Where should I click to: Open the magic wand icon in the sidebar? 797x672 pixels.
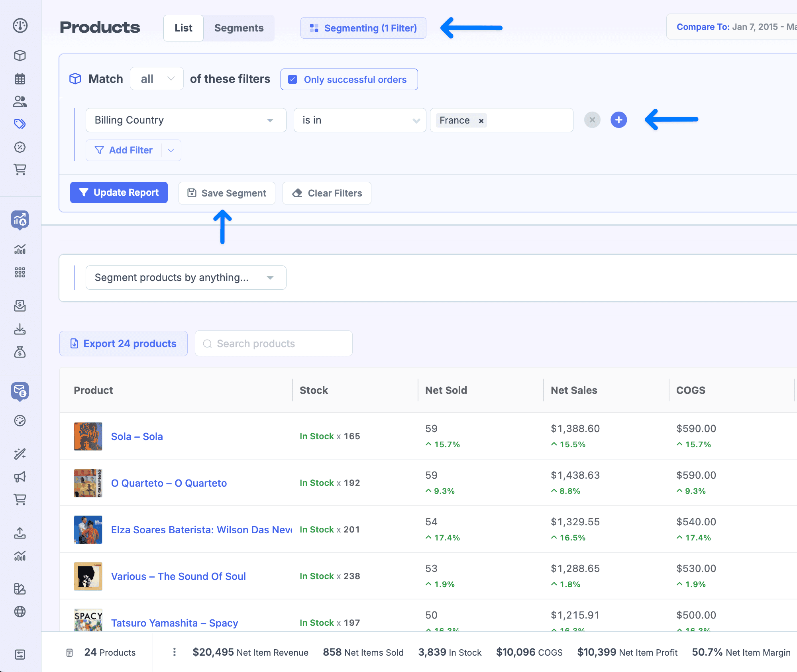coord(20,454)
